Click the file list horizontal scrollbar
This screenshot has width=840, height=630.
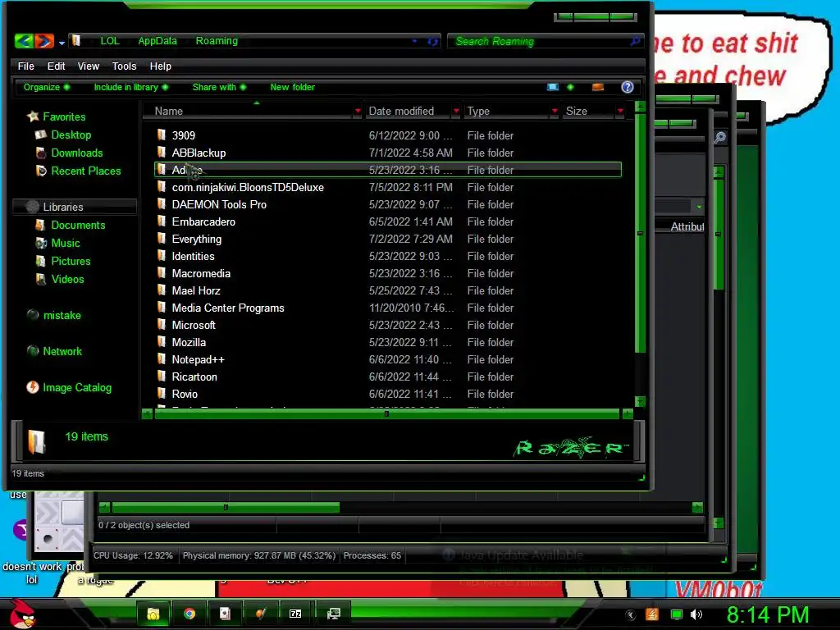(x=387, y=413)
